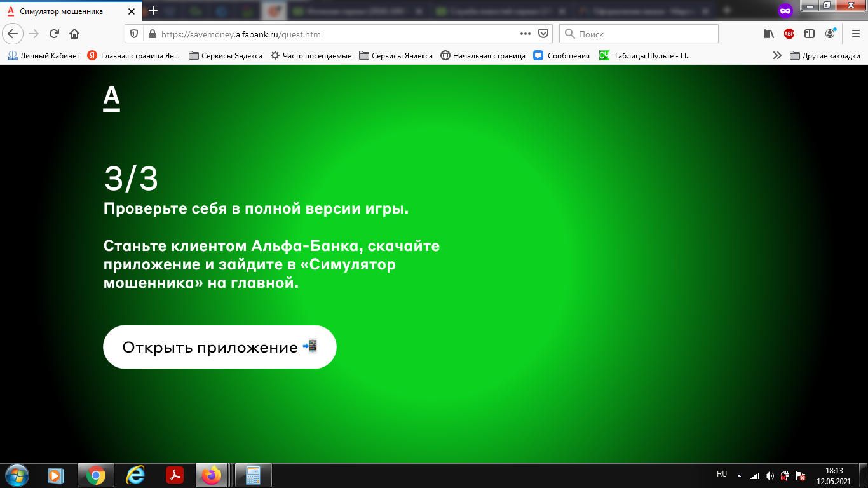868x488 pixels.
Task: Click the ABP Adblock Plus icon
Action: coord(789,34)
